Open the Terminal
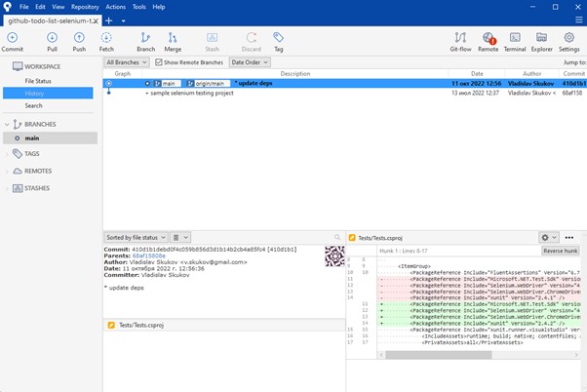This screenshot has width=587, height=392. click(x=515, y=38)
